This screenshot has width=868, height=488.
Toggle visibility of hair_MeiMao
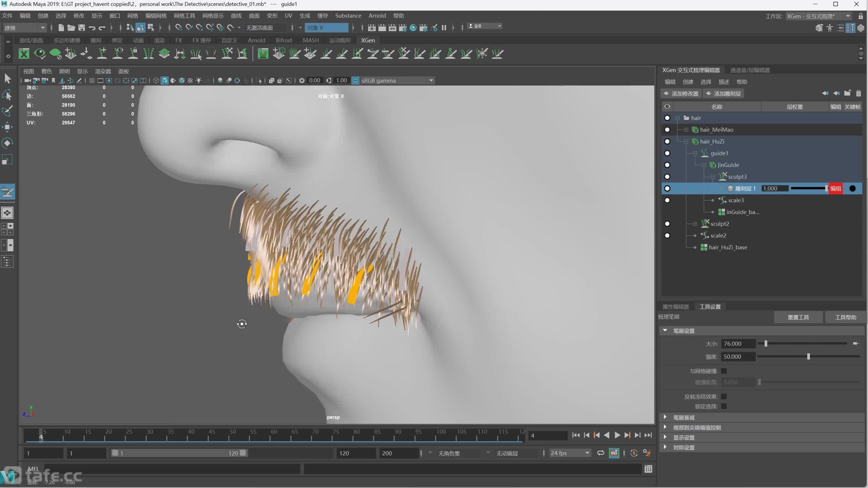667,129
